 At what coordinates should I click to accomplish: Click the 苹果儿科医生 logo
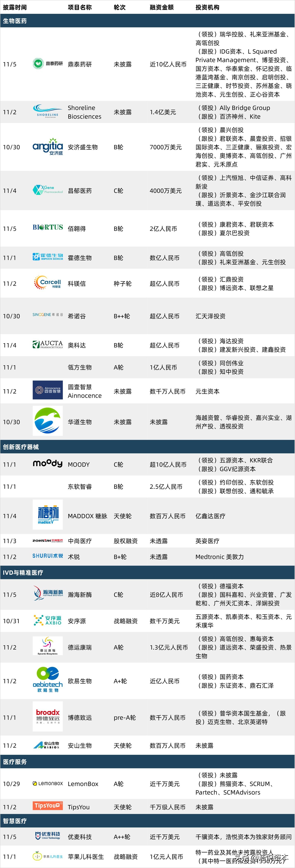coord(48,856)
